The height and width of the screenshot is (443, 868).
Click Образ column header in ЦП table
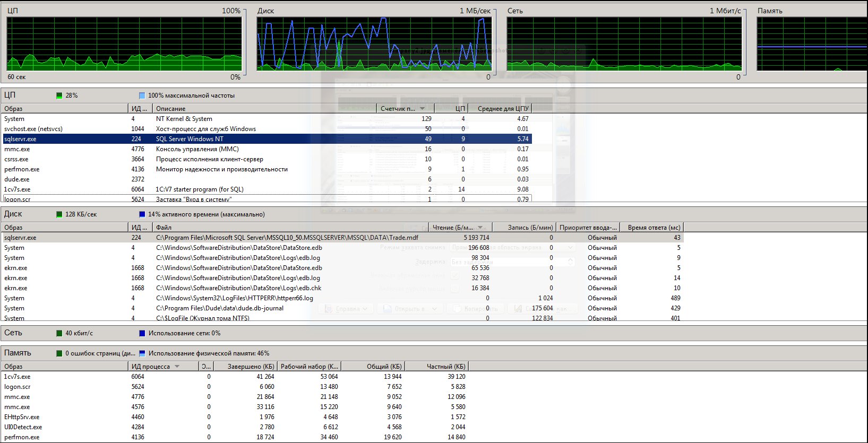[x=65, y=109]
